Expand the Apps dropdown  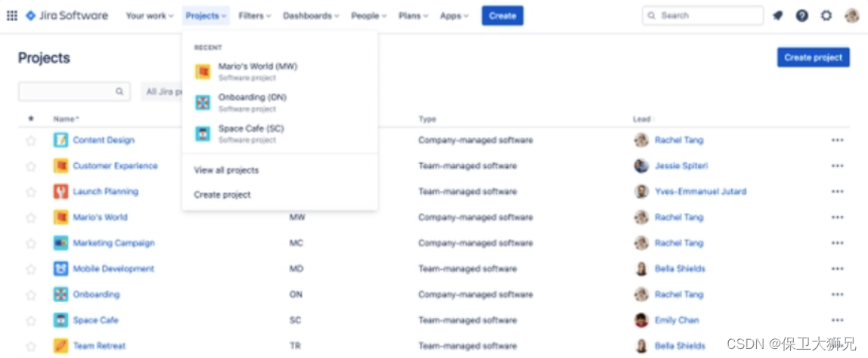click(x=454, y=16)
